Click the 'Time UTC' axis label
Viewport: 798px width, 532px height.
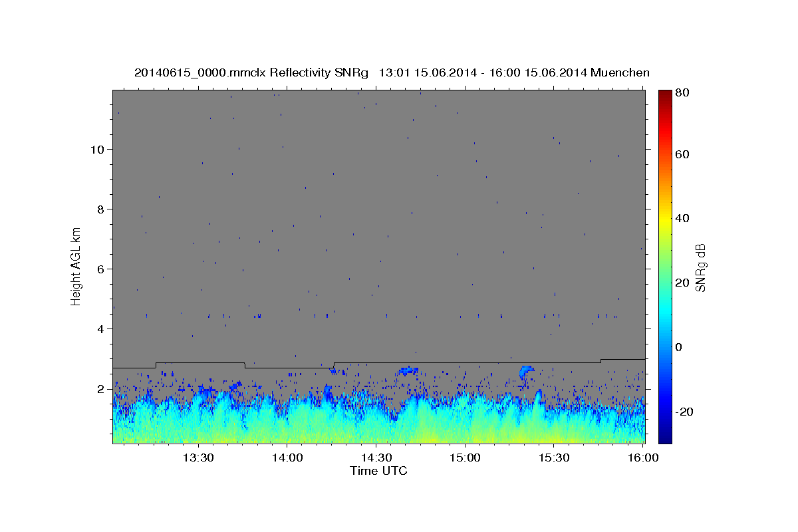(x=378, y=471)
